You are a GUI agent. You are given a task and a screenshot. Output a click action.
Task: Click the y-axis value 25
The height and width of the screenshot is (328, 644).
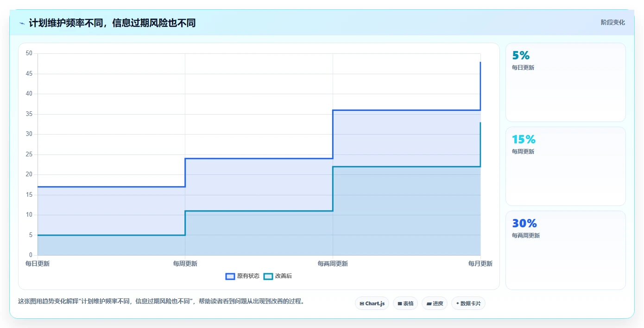pos(29,154)
